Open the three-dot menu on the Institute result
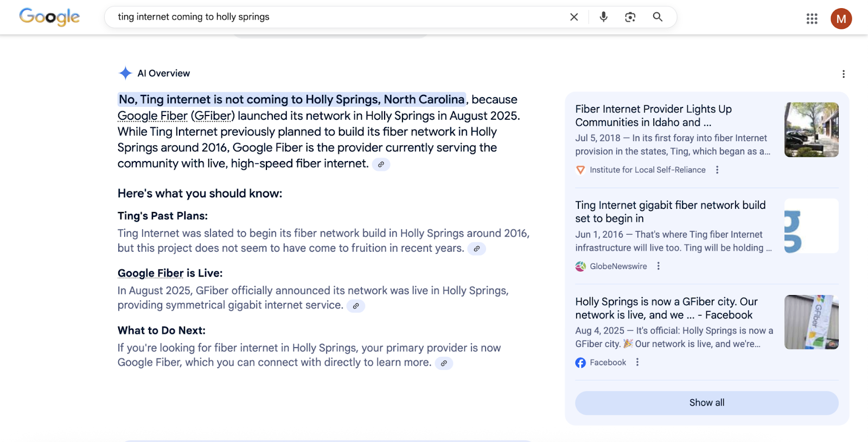The height and width of the screenshot is (442, 868). [x=717, y=169]
